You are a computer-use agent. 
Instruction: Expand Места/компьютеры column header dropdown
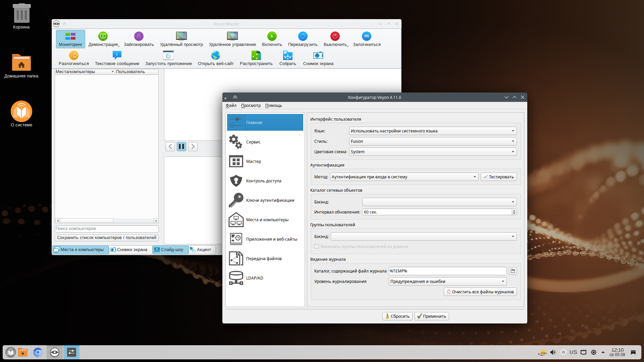113,72
